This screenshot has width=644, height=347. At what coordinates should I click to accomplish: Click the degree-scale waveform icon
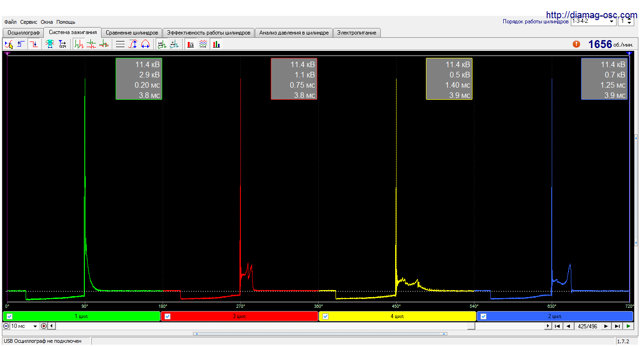point(174,44)
